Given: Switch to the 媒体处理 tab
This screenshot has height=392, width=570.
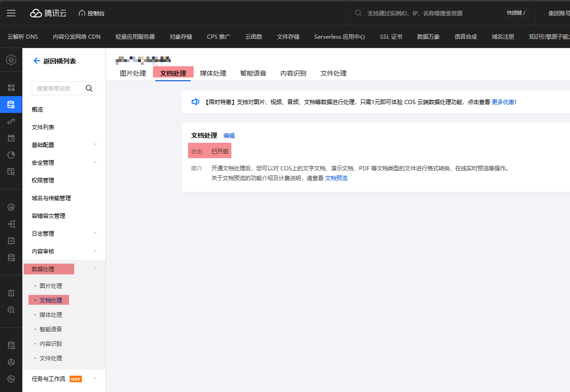Looking at the screenshot, I should [x=213, y=73].
